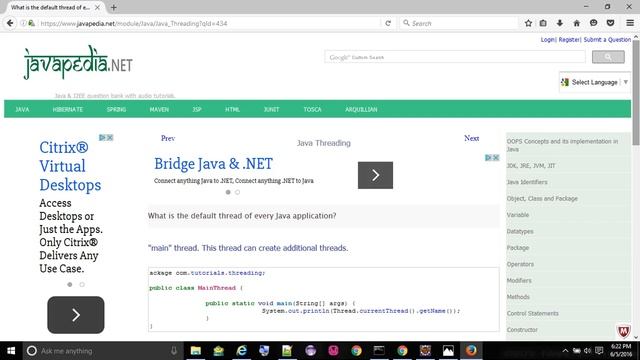Click the 'Bridge Java & .NET' ad headline
This screenshot has height=360, width=640.
(213, 164)
